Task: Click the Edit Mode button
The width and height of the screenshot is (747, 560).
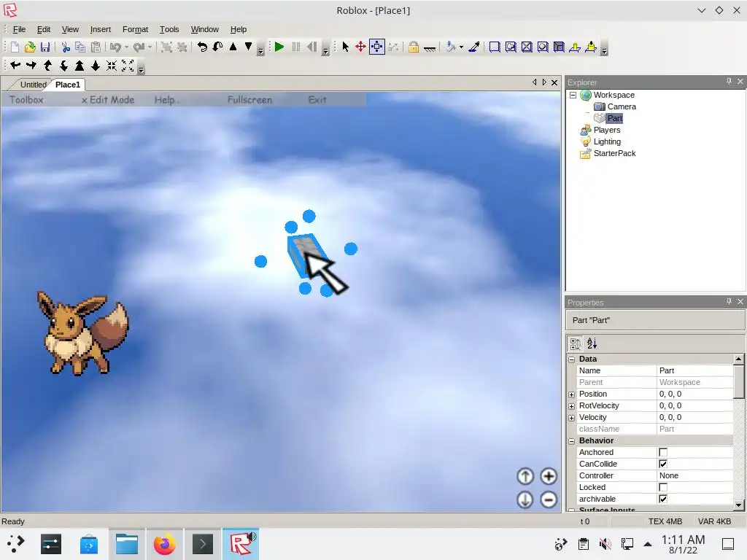Action: click(108, 99)
